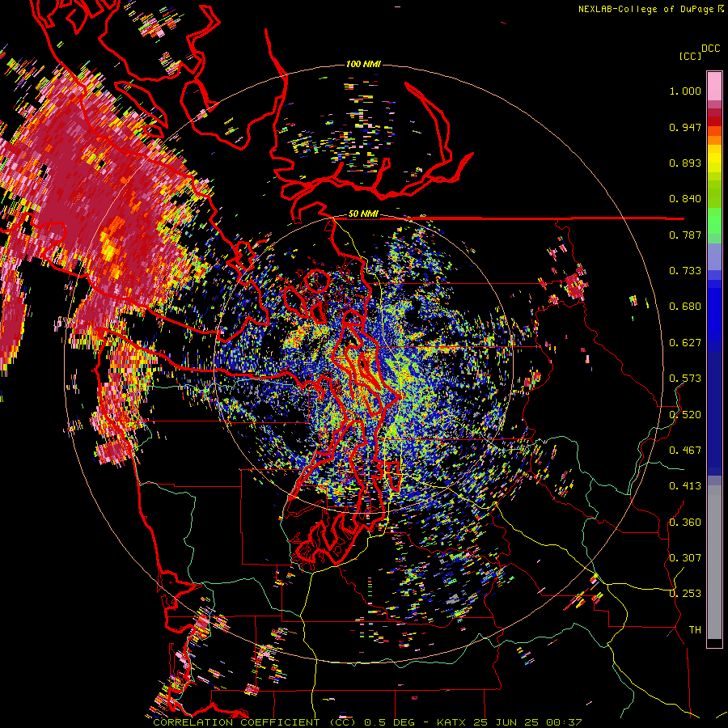Select the 0.573 color scale value
Viewport: 728px width, 728px height.
click(x=685, y=379)
